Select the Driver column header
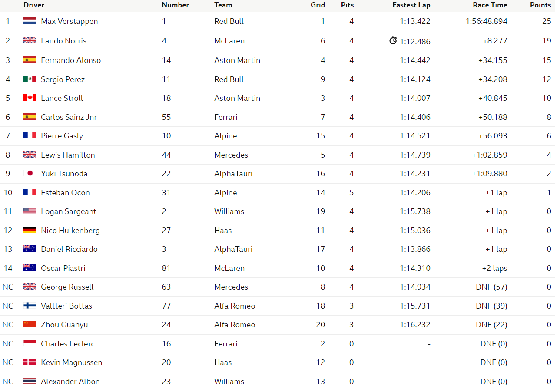 [34, 5]
